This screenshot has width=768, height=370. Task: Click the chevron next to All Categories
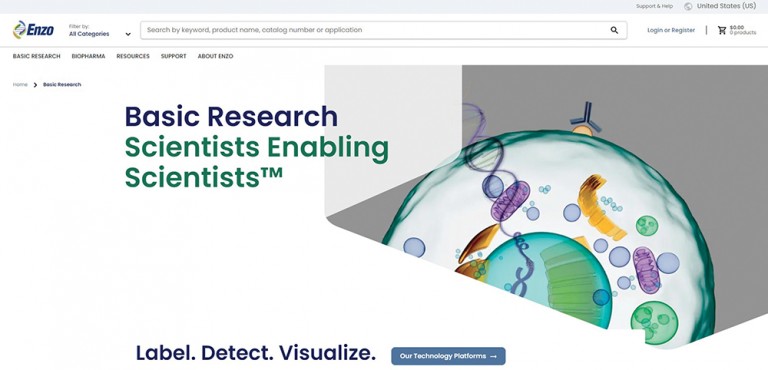(x=128, y=34)
